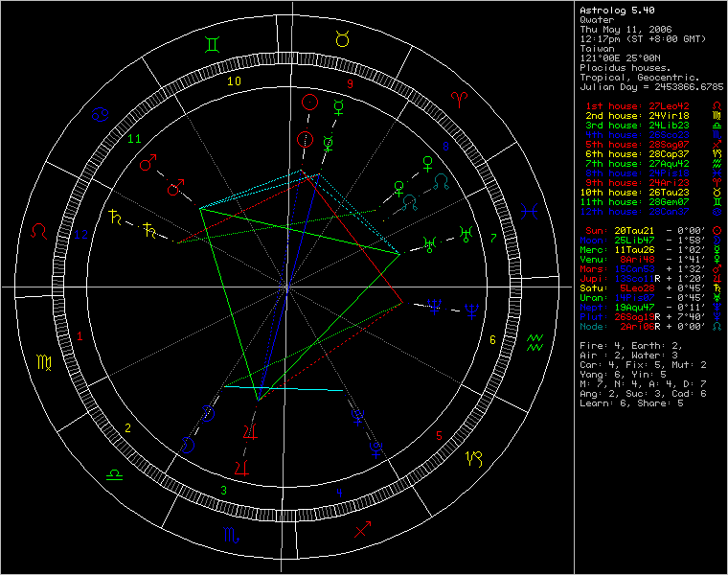Click house number 10 inside the wheel

(x=234, y=81)
